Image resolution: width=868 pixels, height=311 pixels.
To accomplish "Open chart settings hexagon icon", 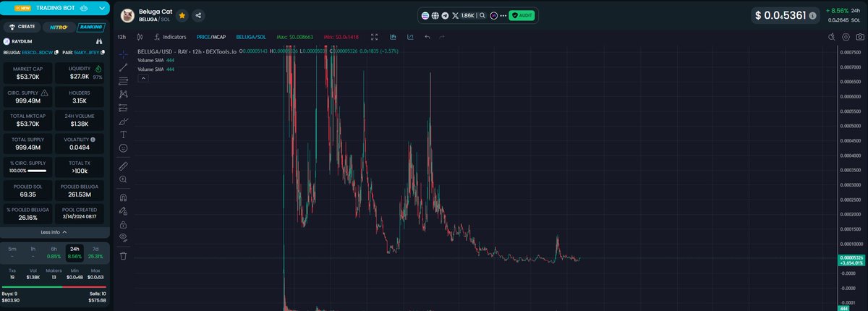I will 844,36.
